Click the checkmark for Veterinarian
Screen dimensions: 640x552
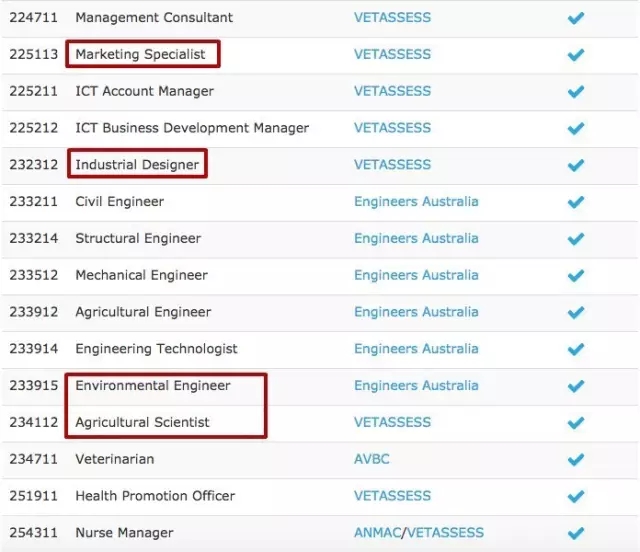[x=575, y=460]
